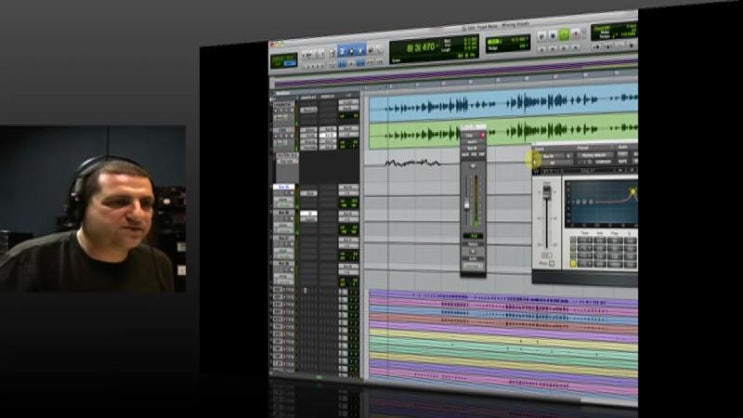Click the yellow band toggle at plugin bottom-left
743x418 pixels.
[x=573, y=263]
